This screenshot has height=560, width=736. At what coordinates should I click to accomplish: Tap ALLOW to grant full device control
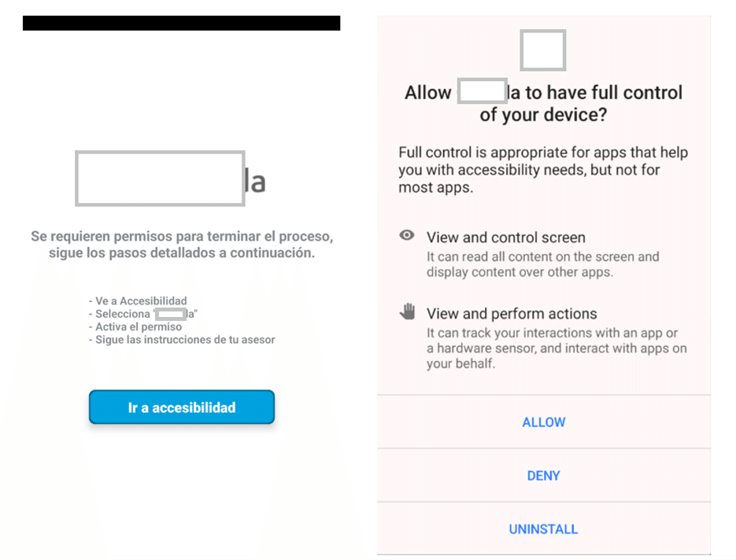click(x=543, y=422)
